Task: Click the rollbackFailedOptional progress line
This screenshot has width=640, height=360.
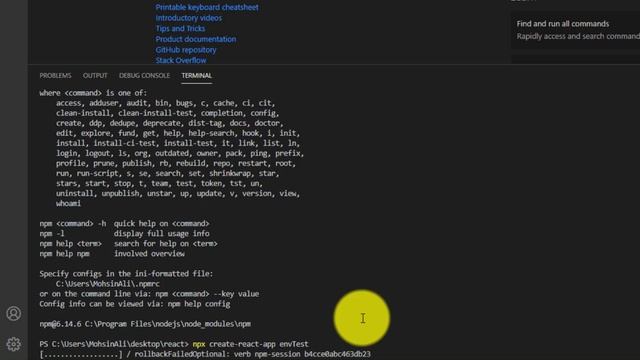Action: [205, 354]
